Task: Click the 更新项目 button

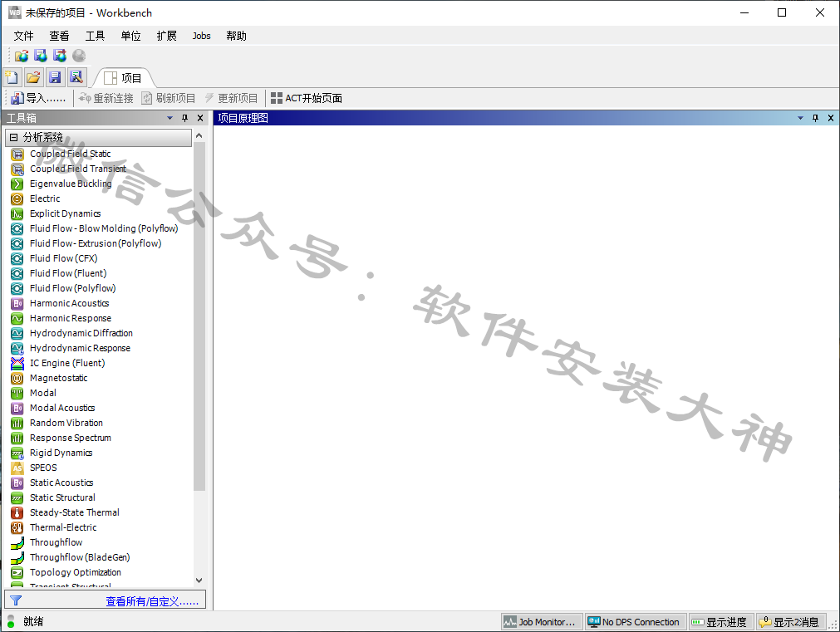Action: pyautogui.click(x=232, y=98)
